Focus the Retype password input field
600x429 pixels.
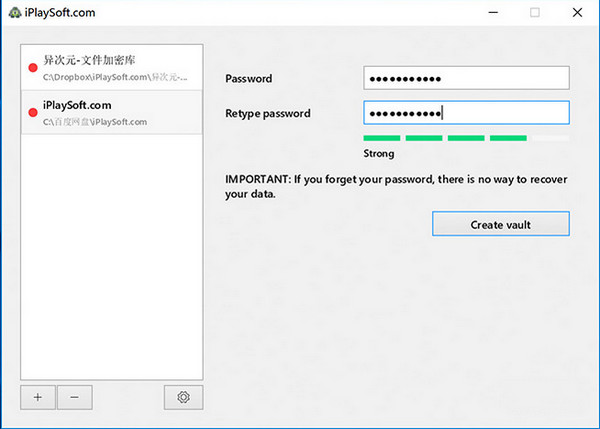tap(466, 113)
